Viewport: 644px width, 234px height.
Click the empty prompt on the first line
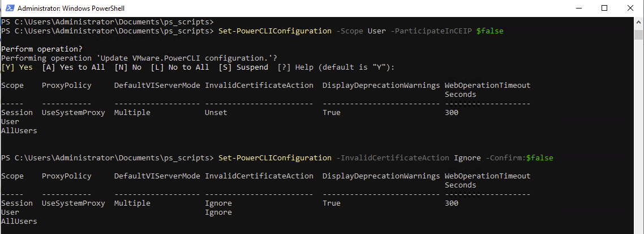(108, 22)
